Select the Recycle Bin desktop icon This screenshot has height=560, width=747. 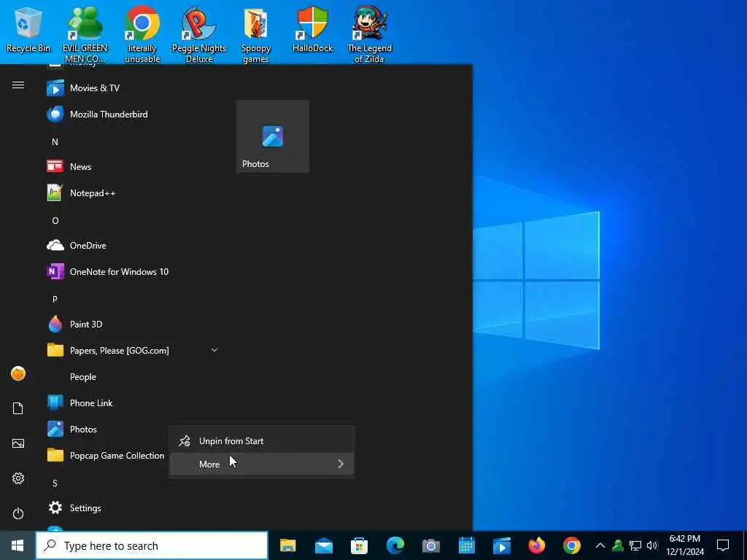pyautogui.click(x=28, y=29)
